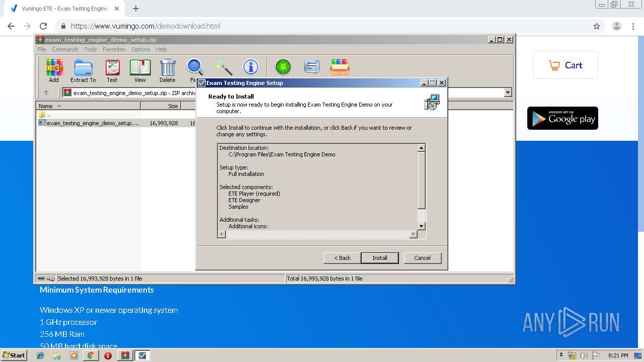Open the Google Play badge link
This screenshot has width=644, height=362.
click(562, 118)
